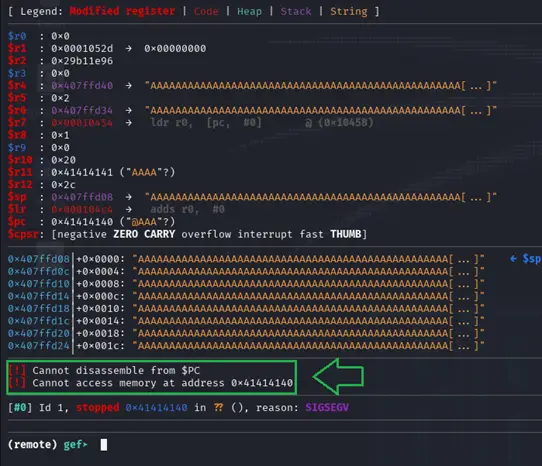Select stack address 0x407ffd24
Viewport: 542px width, 466px height.
pyautogui.click(x=38, y=346)
